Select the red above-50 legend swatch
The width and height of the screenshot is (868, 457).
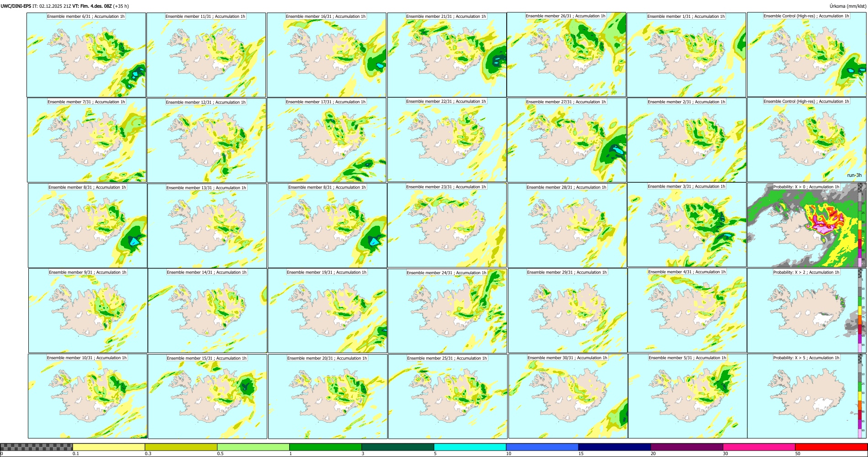pos(831,447)
